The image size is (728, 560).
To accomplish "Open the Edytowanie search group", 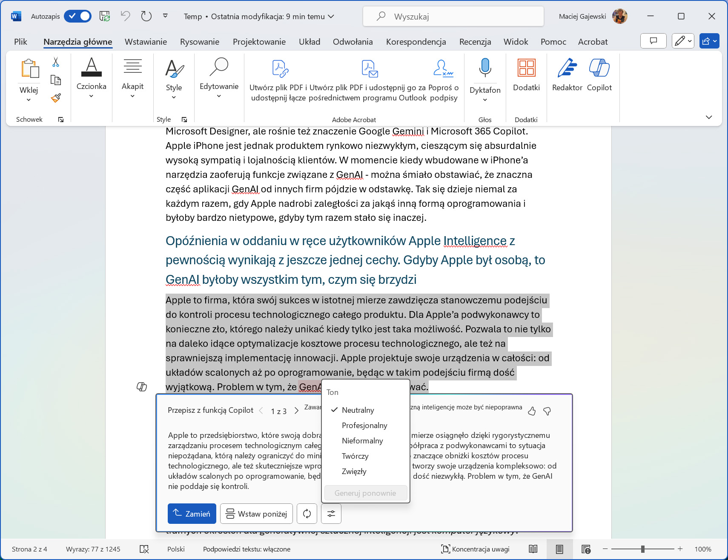I will click(219, 78).
